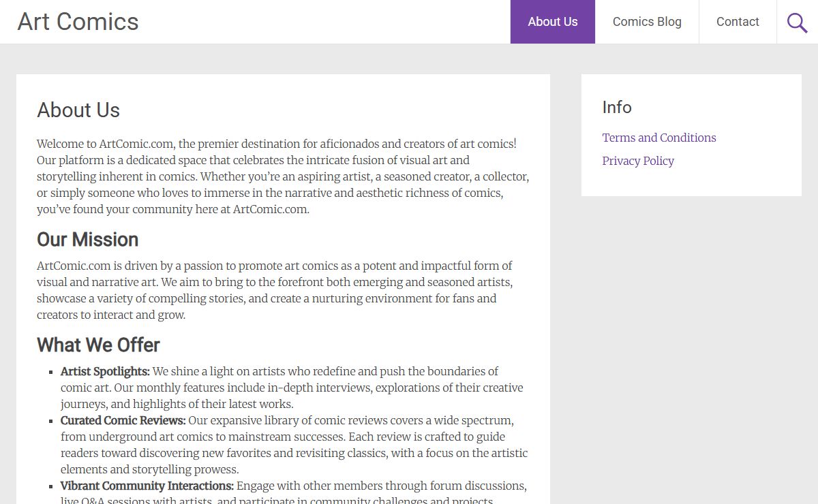Click the Info sidebar widget heading
This screenshot has width=818, height=504.
(617, 107)
